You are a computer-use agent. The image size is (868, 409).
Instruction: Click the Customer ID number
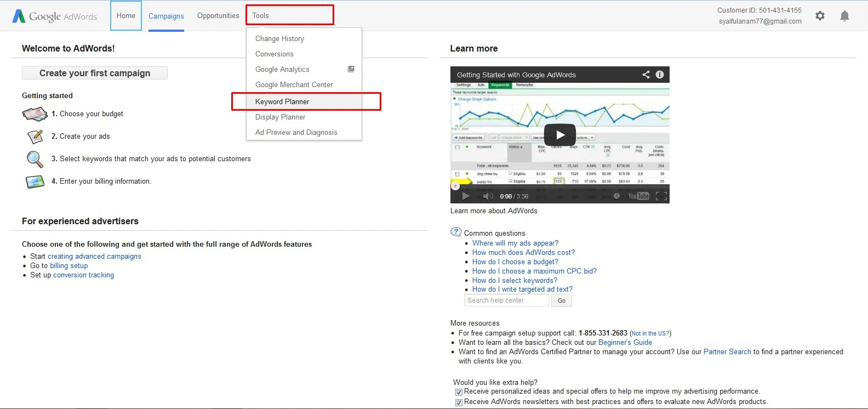pos(780,10)
